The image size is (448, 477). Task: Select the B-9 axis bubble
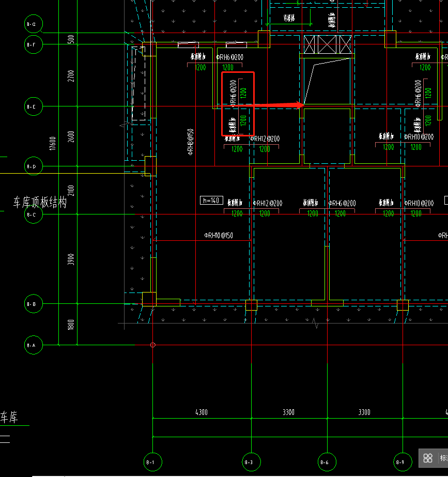pos(403,462)
